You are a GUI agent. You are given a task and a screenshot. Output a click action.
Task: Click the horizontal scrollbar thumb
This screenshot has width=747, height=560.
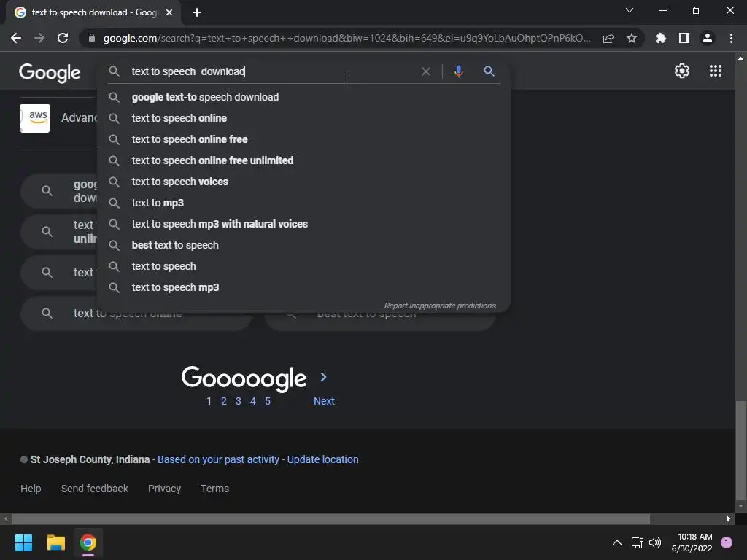330,518
